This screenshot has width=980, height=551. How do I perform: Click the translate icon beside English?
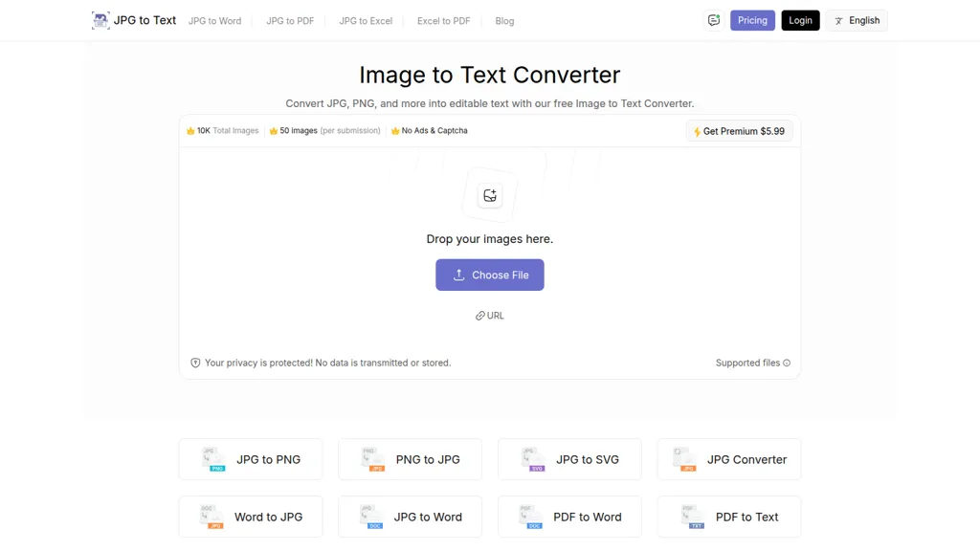[x=838, y=21]
